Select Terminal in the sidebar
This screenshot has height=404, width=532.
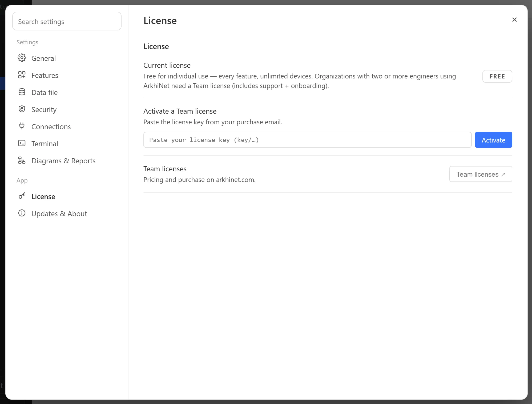tap(67, 144)
